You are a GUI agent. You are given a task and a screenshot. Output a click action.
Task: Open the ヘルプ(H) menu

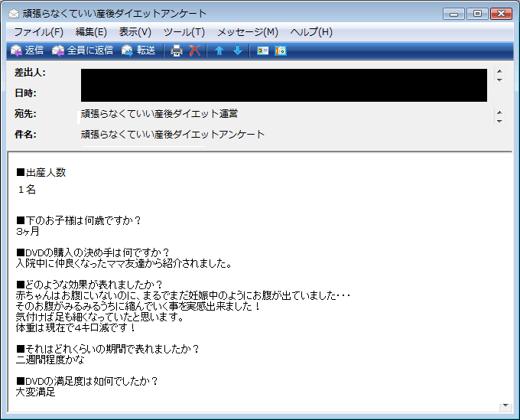311,32
